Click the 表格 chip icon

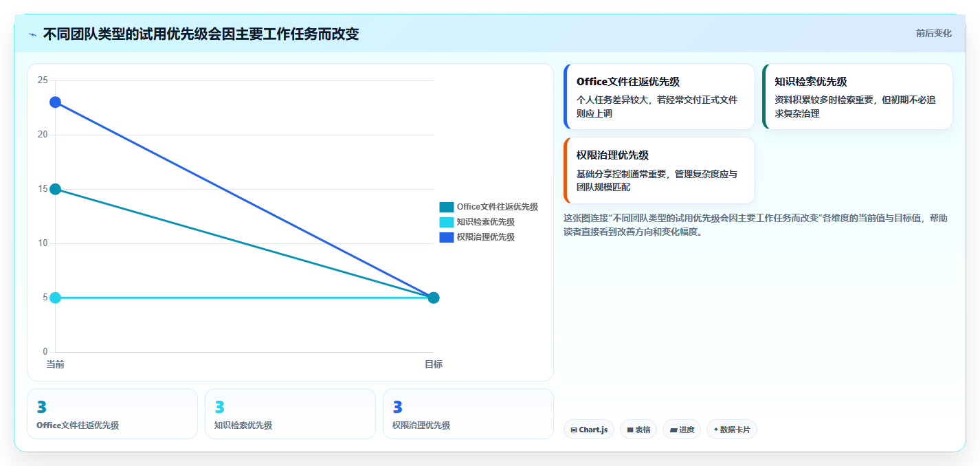[x=630, y=430]
